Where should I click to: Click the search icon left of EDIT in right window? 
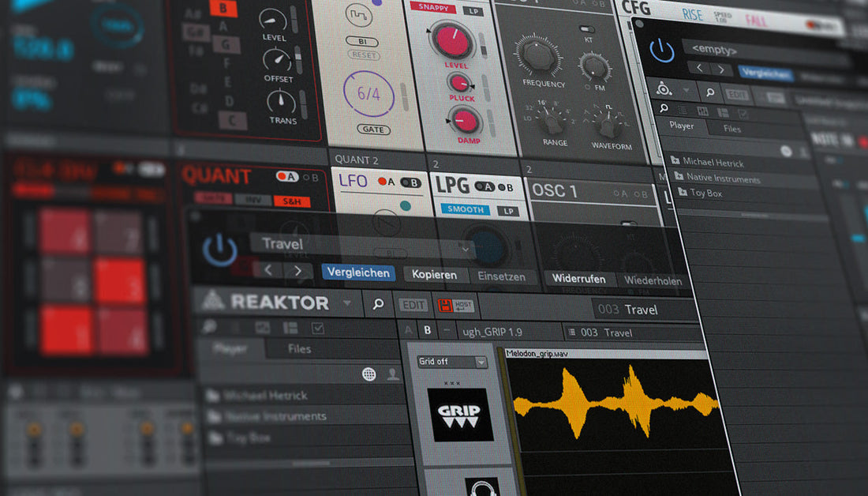(710, 92)
